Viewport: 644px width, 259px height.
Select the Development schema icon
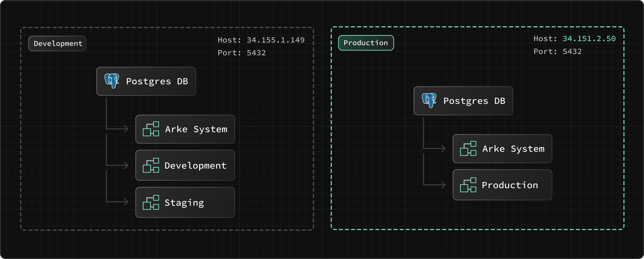click(151, 165)
